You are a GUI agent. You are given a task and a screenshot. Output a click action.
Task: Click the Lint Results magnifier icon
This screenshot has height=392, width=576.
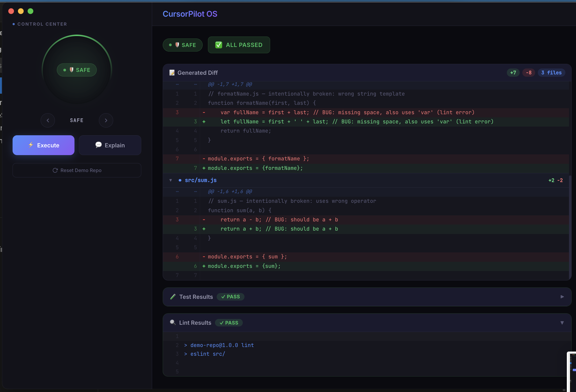172,322
